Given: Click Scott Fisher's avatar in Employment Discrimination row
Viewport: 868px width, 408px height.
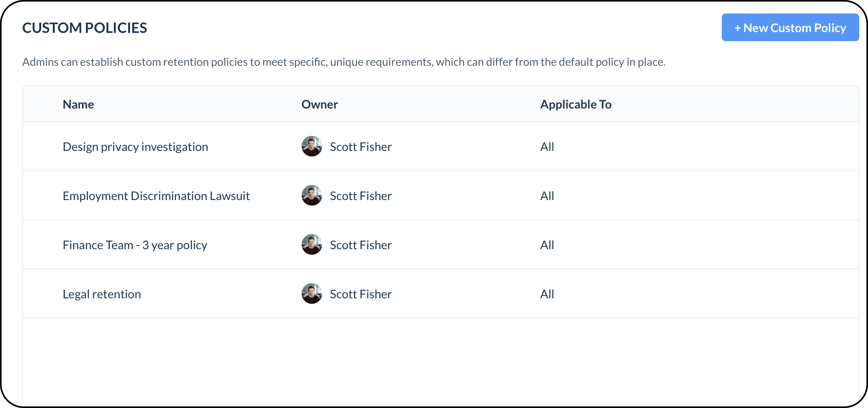Looking at the screenshot, I should pos(312,196).
